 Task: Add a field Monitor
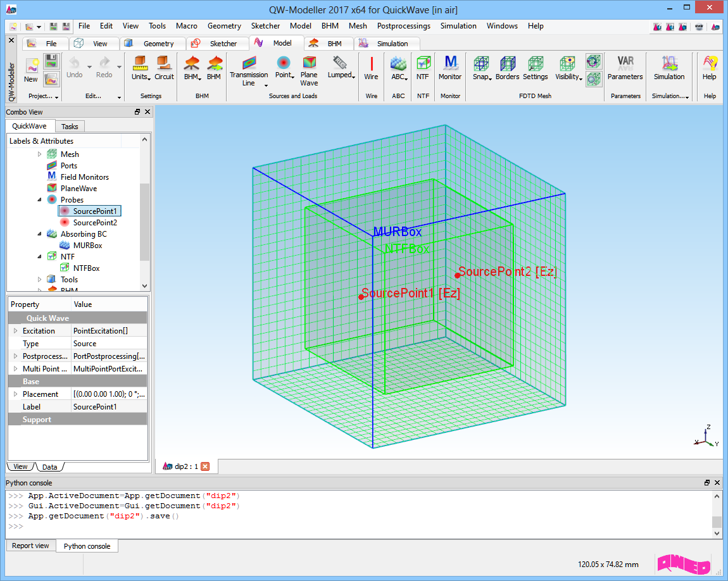click(x=450, y=68)
